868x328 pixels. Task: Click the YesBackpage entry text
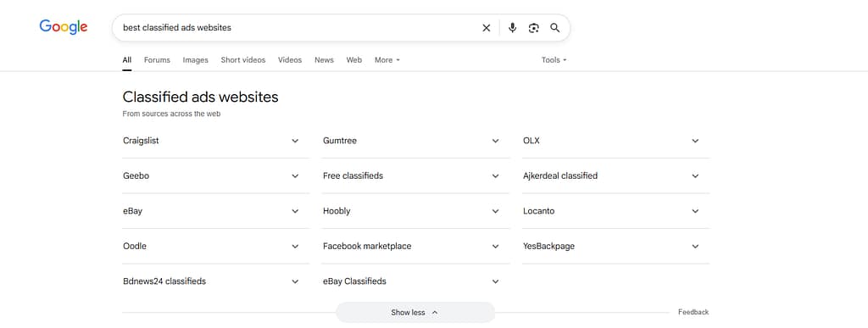[x=548, y=246]
